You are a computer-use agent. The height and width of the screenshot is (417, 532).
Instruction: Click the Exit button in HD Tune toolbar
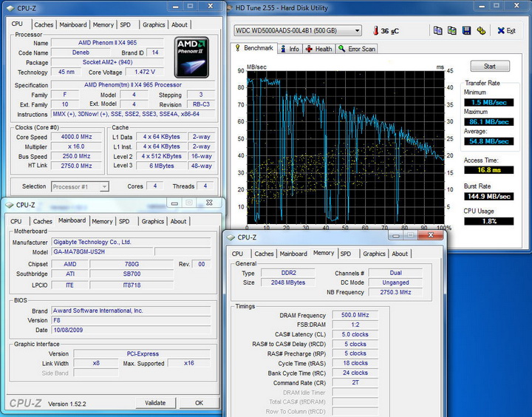(x=507, y=30)
